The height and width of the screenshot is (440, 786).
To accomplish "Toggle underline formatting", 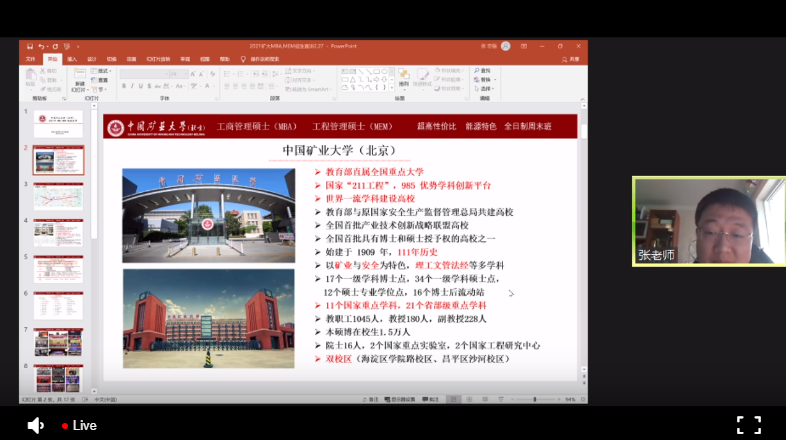I will (141, 86).
